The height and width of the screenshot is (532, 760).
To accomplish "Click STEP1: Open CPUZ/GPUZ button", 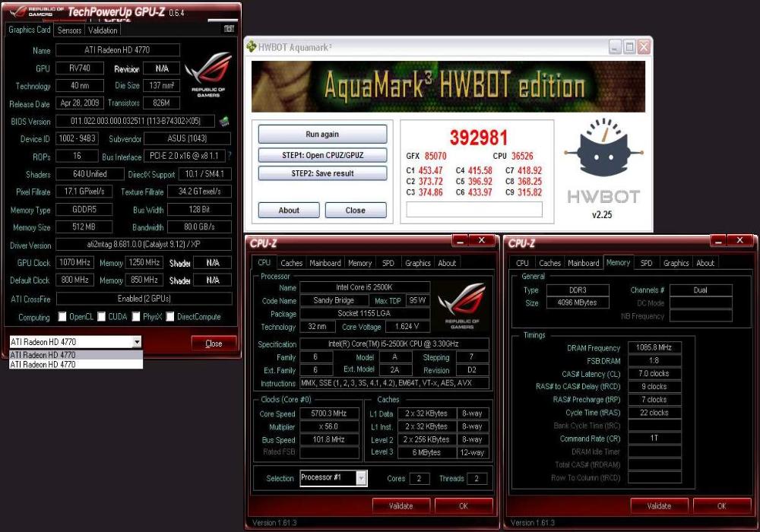I will point(322,155).
